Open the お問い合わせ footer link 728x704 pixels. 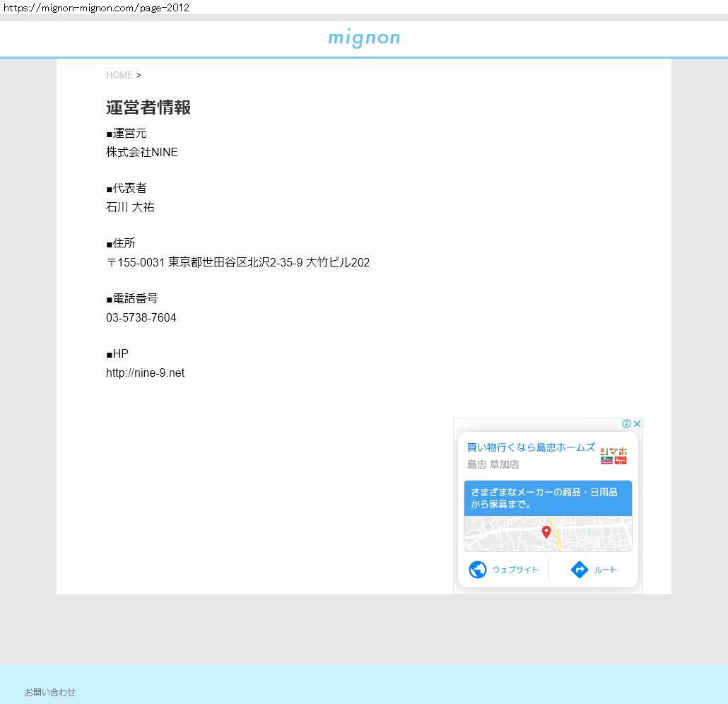[50, 692]
